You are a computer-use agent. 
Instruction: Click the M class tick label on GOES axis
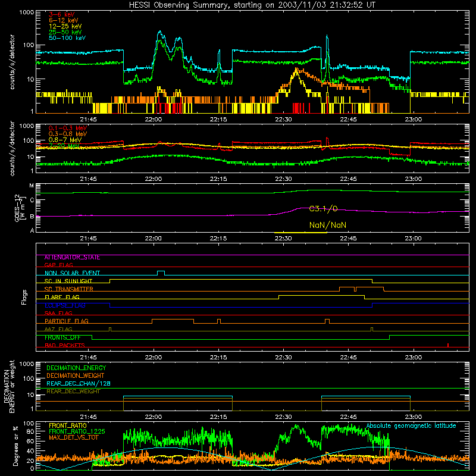[x=32, y=186]
